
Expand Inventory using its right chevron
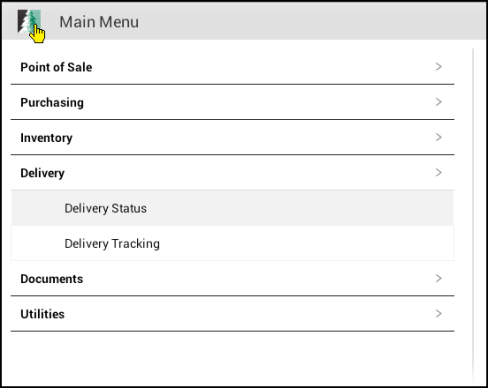[439, 137]
